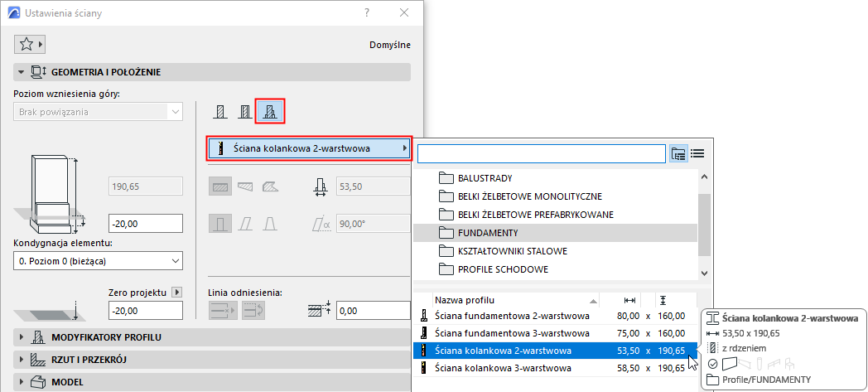Open BELKI ŻELBETOWE MONOLITYCZNE folder
Viewport: 868px width, 392px height.
click(x=555, y=196)
